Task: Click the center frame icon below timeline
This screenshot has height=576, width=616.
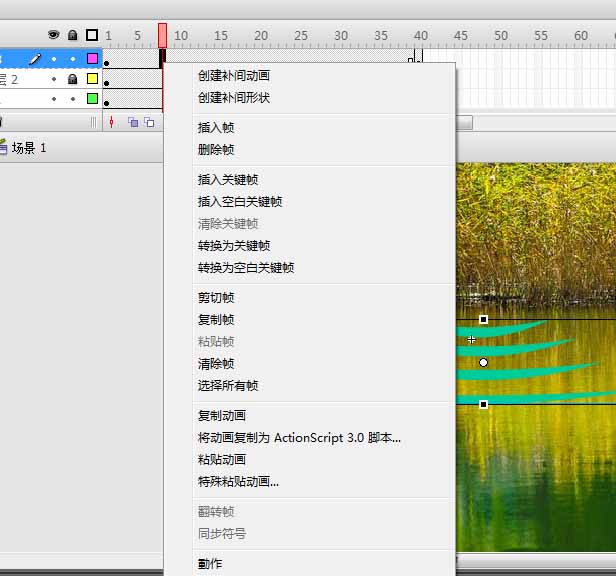Action: tap(112, 123)
